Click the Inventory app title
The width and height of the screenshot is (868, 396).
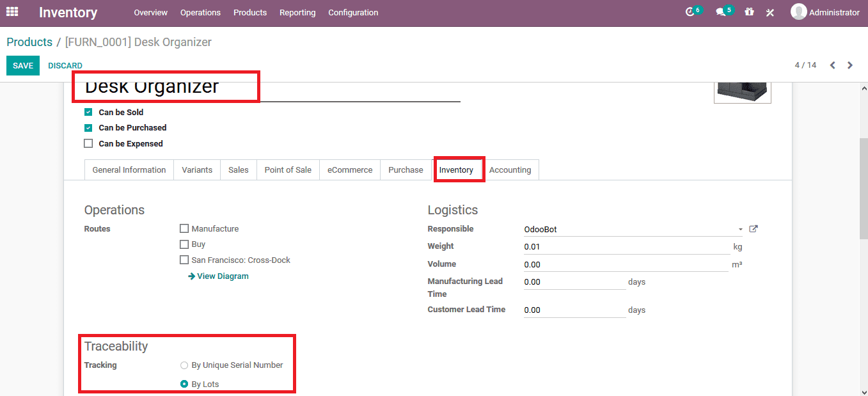68,12
